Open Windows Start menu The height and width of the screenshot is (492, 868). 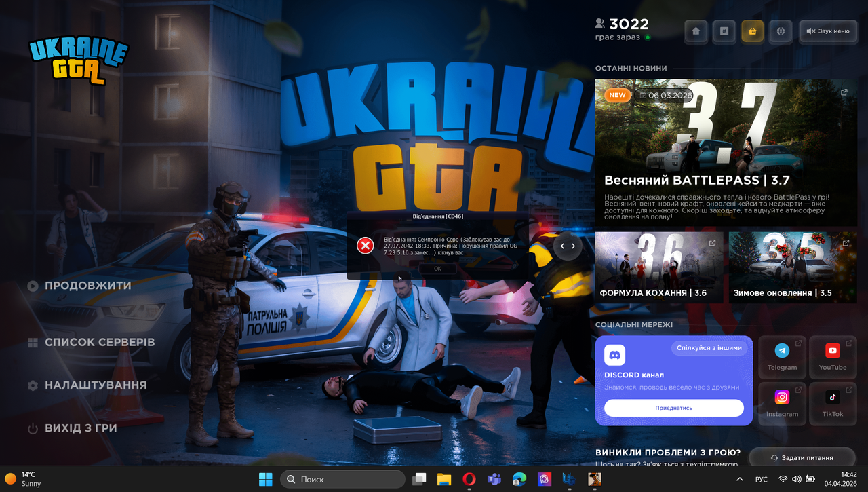click(x=265, y=479)
